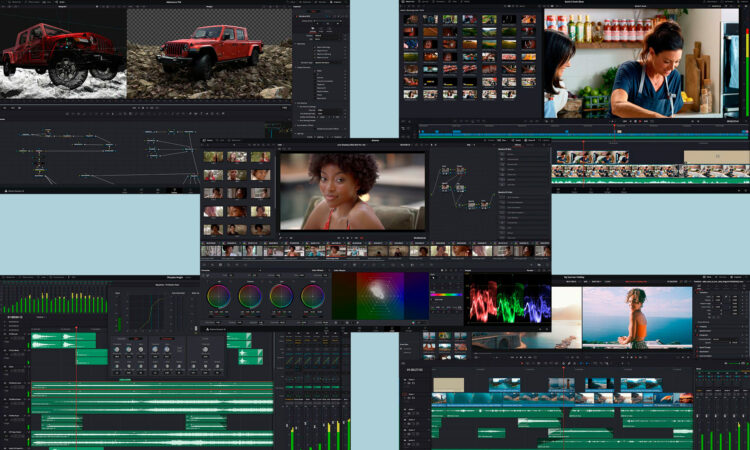Adjust the Lift color wheel in Color window

(x=219, y=296)
